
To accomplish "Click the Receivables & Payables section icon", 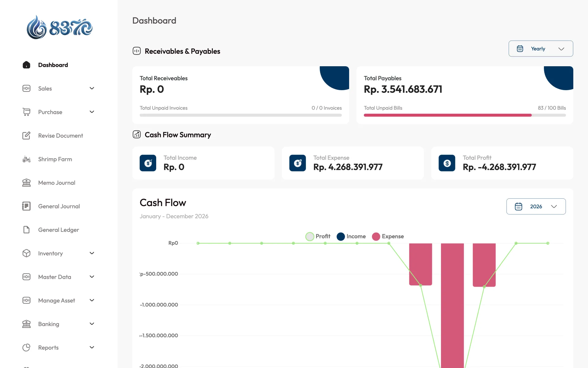I will [x=137, y=51].
